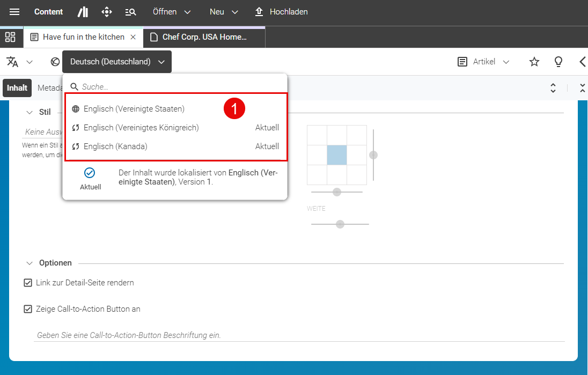Click the horizontal slider under the grid
This screenshot has width=588, height=375.
tap(337, 192)
